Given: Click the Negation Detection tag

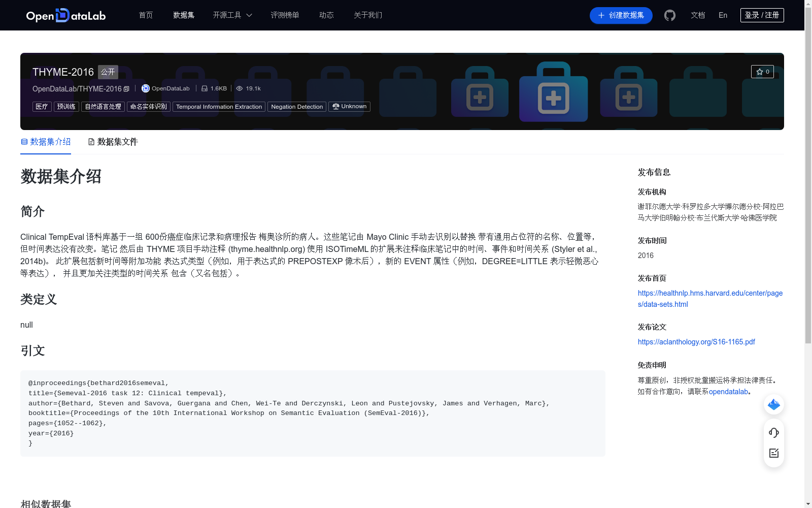Looking at the screenshot, I should tap(297, 107).
